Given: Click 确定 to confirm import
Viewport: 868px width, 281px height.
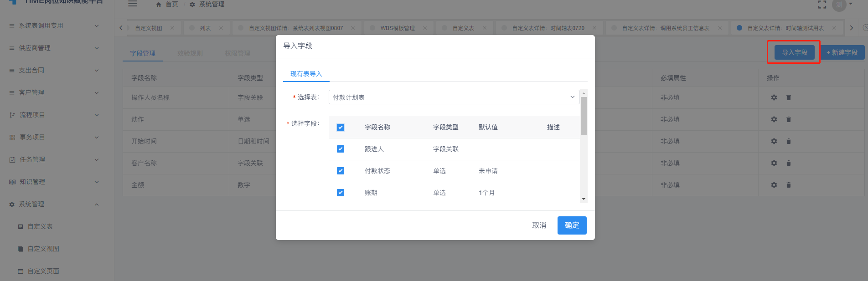Looking at the screenshot, I should [572, 225].
